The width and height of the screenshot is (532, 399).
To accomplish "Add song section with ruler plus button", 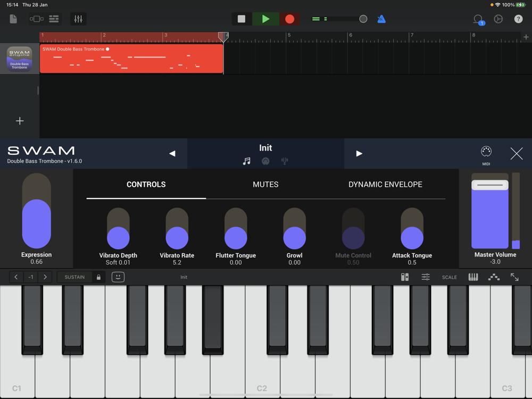I will coord(526,37).
